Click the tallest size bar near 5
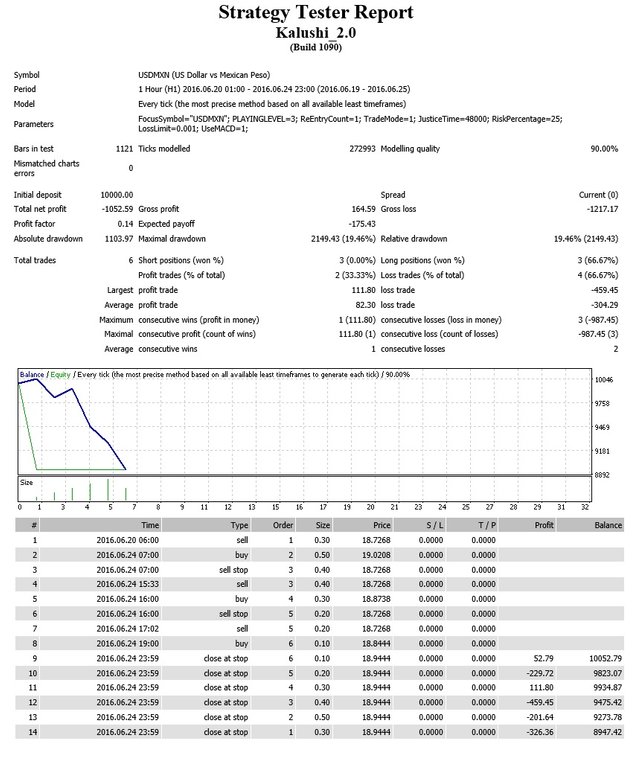This screenshot has width=640, height=759. [108, 489]
